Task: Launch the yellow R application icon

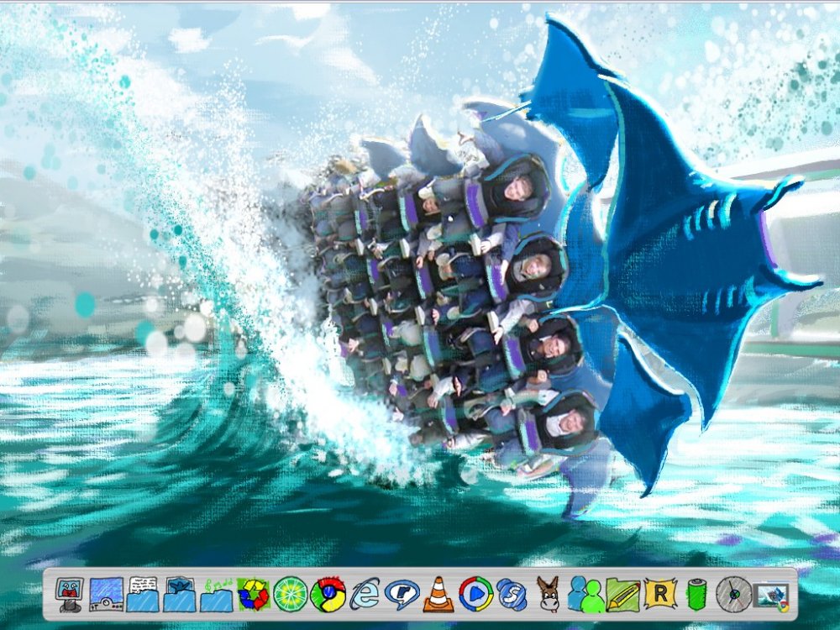Action: coord(659,594)
